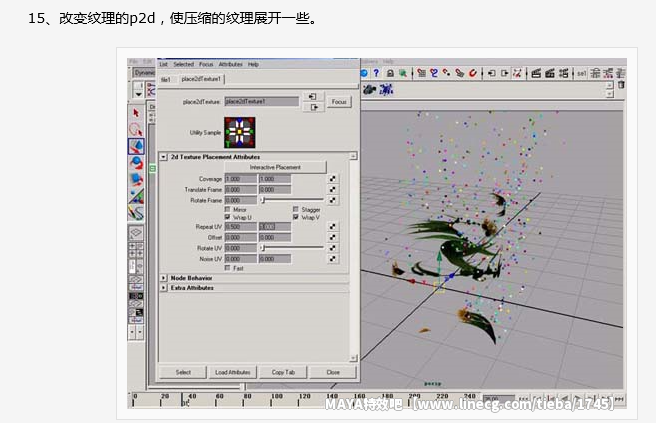Click the Offset first value field
The width and height of the screenshot is (656, 423).
coord(241,237)
